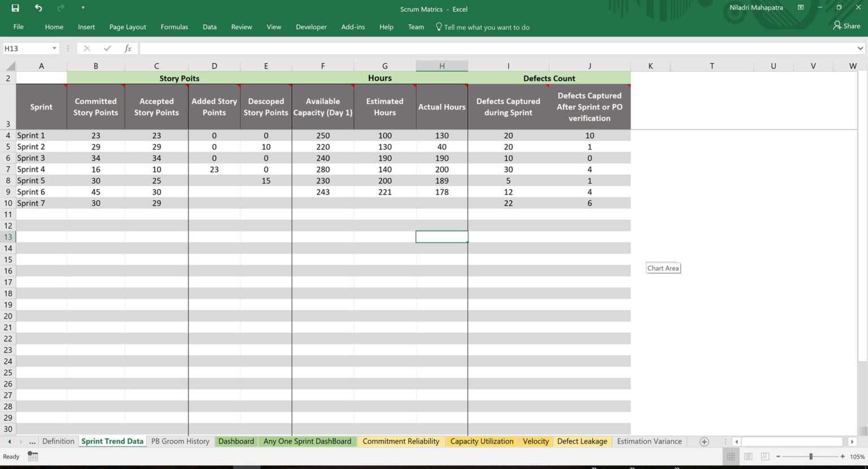Click the Share button
The width and height of the screenshot is (868, 469).
click(847, 25)
